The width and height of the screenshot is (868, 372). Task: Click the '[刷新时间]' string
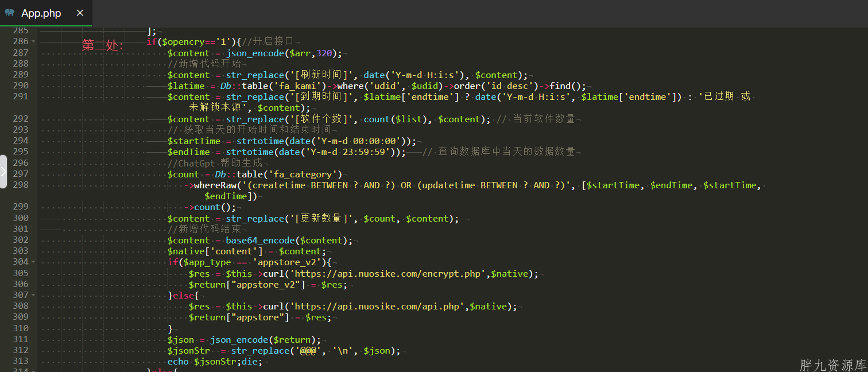(321, 75)
